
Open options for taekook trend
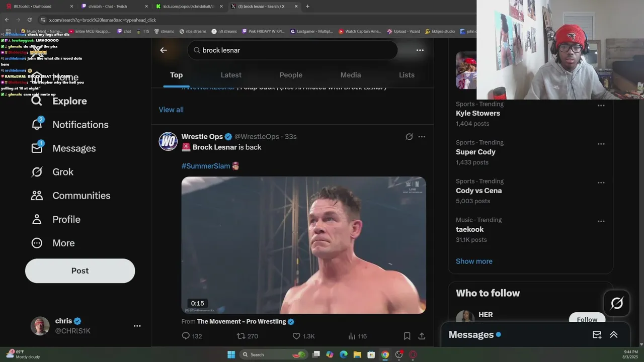[x=601, y=221]
